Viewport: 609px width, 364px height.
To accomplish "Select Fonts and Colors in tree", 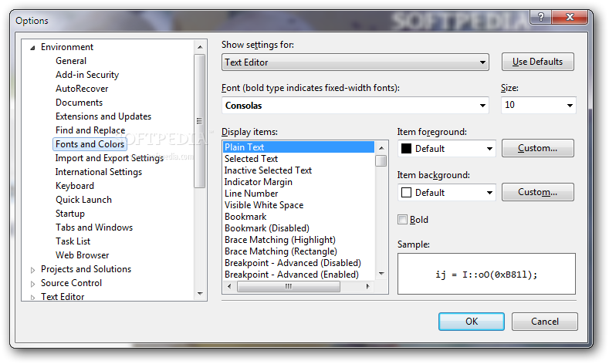I will coord(90,144).
